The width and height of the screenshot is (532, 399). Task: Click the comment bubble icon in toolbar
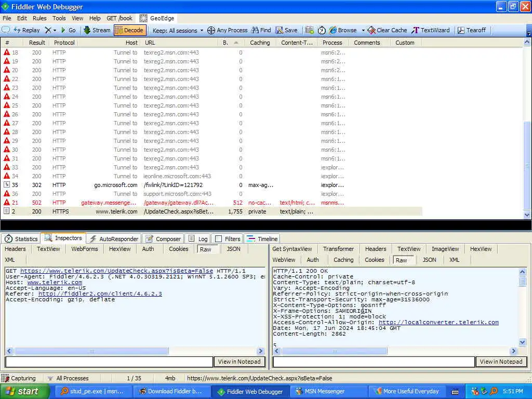[x=6, y=30]
